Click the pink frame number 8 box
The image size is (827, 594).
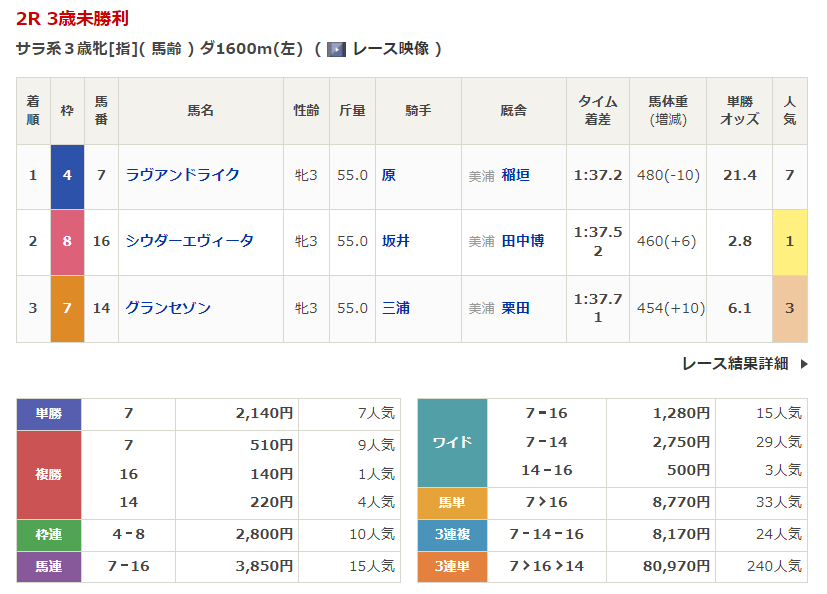point(67,241)
